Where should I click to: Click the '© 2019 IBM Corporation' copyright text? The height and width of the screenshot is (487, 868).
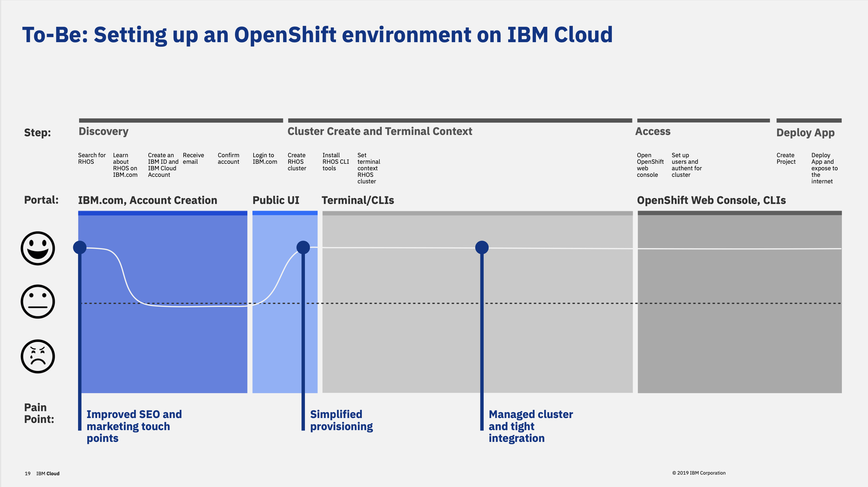click(x=699, y=473)
